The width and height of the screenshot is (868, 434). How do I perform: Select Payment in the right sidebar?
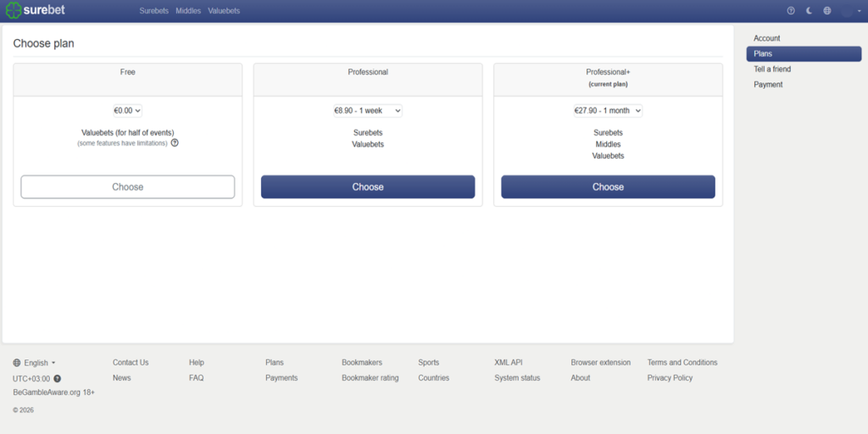(768, 85)
